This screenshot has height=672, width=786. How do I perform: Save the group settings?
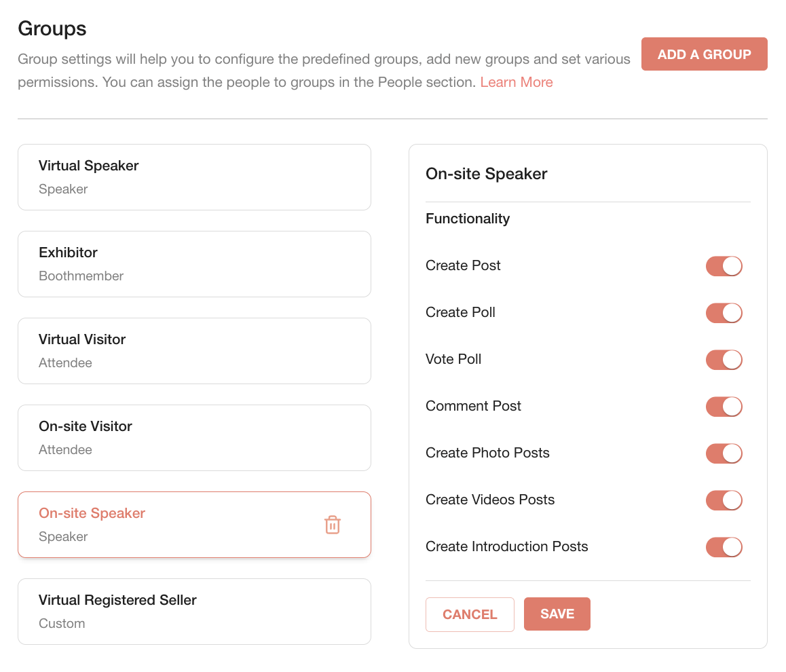(557, 614)
